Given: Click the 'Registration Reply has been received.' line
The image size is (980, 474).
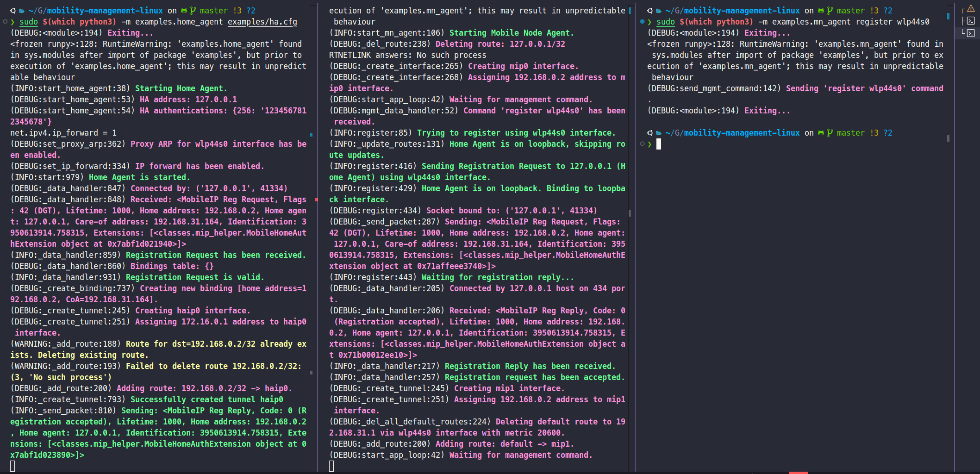Looking at the screenshot, I should tap(473, 366).
